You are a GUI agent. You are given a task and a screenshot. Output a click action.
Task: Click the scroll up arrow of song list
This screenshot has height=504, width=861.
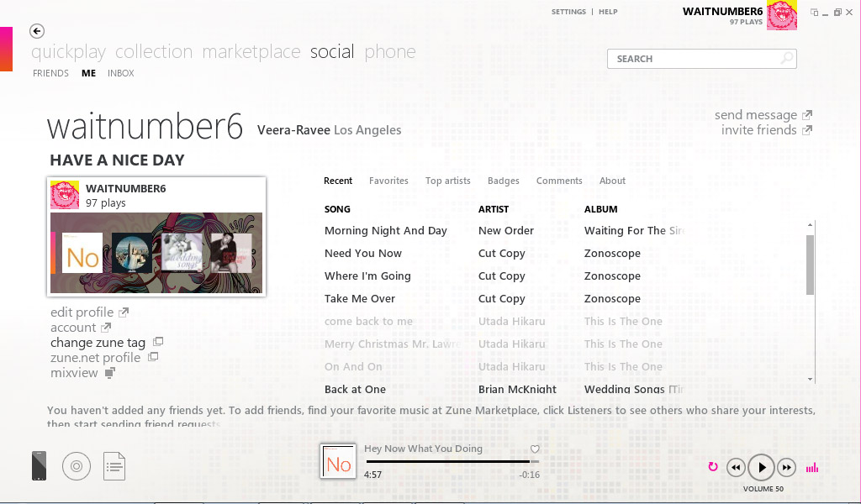[810, 225]
